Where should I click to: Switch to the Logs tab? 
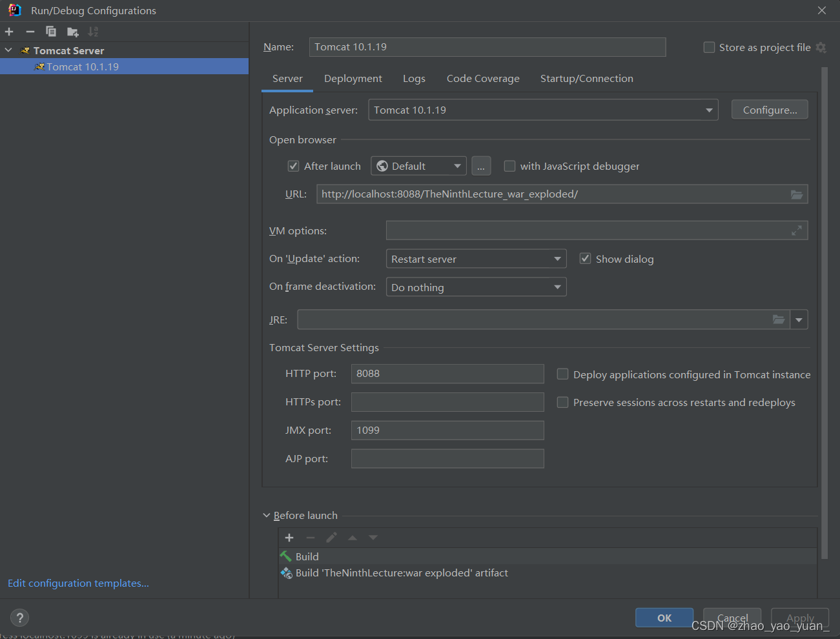[414, 79]
